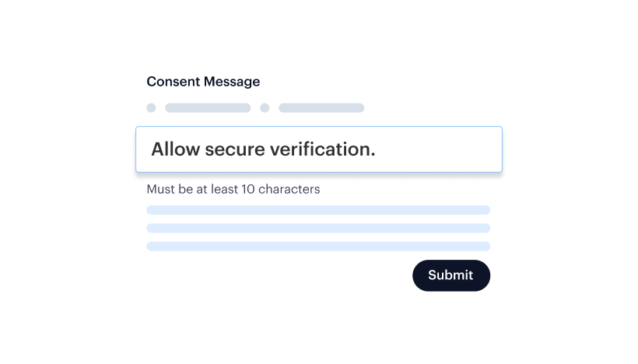Click the Submit button
The width and height of the screenshot is (638, 364).
tap(450, 275)
